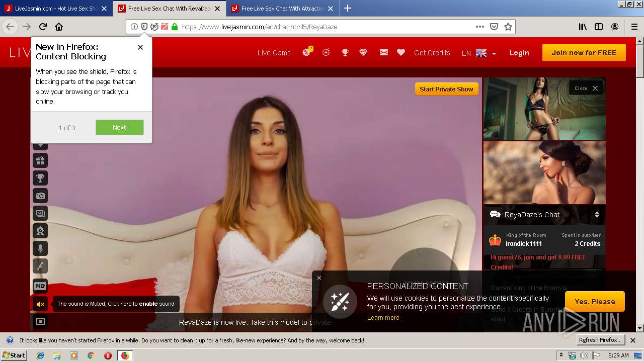Click the gift icon in video sidebar
This screenshot has height=362, width=644.
pos(40,160)
